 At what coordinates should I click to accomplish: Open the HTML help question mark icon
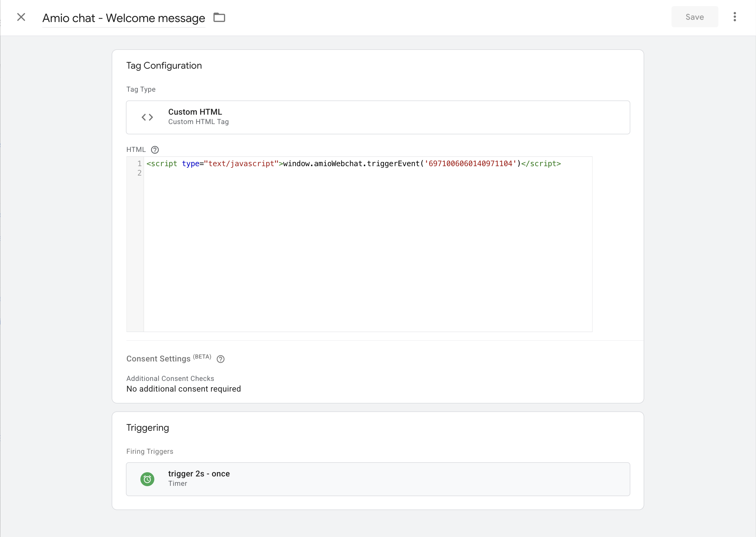(155, 150)
